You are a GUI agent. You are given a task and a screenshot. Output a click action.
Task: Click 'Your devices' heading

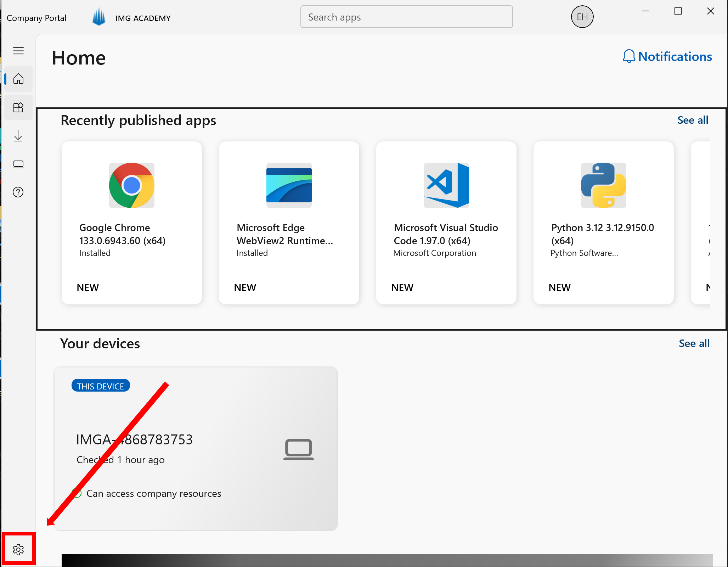[100, 343]
